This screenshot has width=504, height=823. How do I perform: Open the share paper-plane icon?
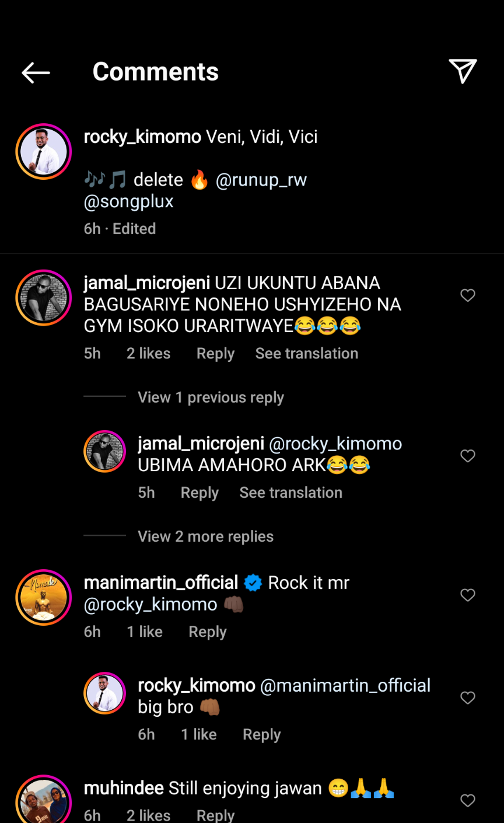pyautogui.click(x=463, y=71)
